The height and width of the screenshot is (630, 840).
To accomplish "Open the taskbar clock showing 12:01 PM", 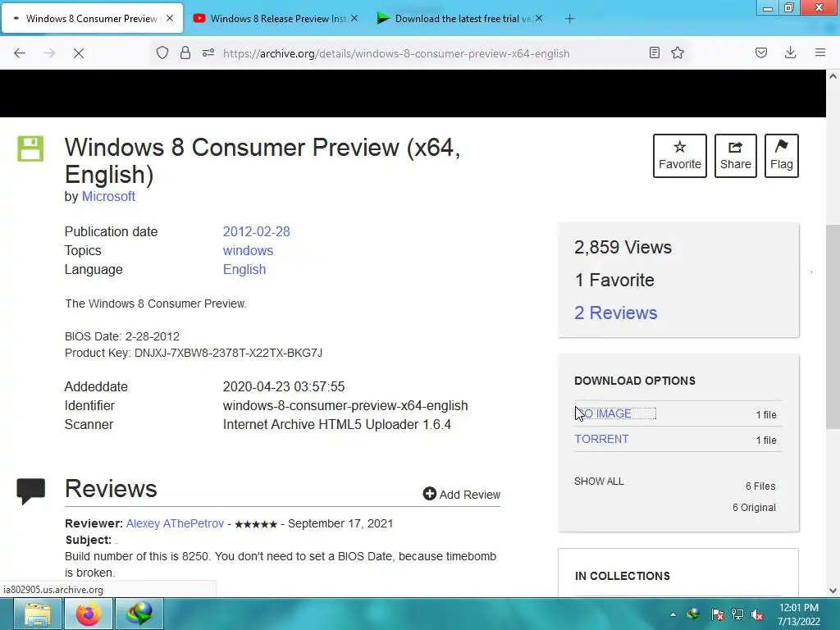I will point(799,614).
